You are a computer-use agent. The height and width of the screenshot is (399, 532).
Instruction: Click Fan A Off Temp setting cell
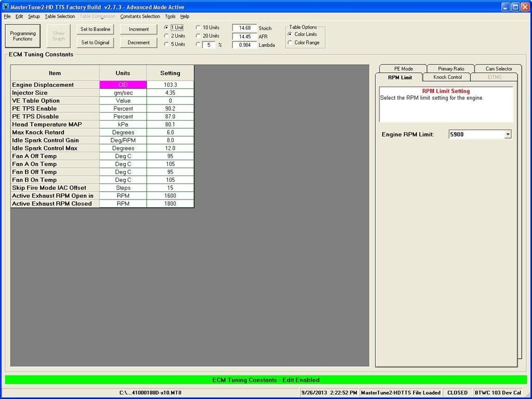coord(171,156)
